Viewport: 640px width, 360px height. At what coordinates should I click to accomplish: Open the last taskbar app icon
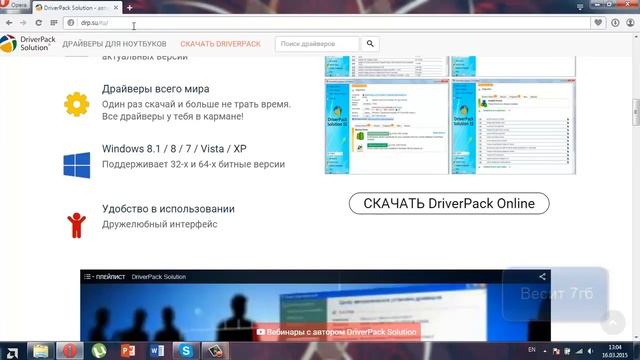pyautogui.click(x=215, y=351)
